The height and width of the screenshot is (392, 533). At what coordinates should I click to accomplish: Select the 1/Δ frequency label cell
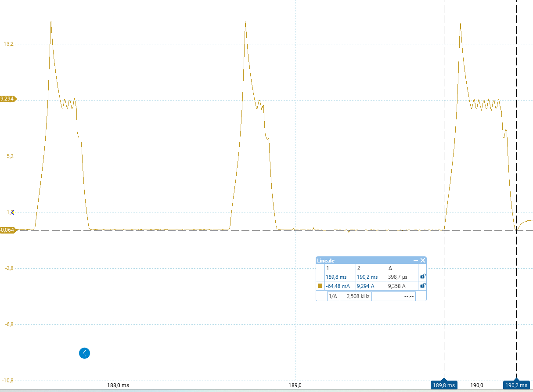coord(333,296)
